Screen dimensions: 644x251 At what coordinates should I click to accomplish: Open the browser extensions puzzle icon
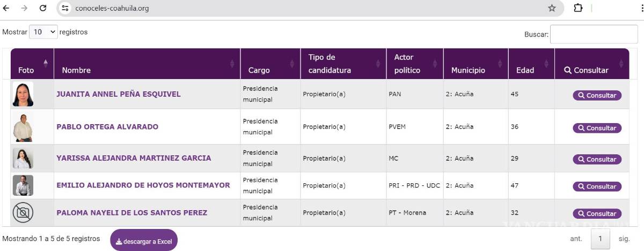[578, 8]
